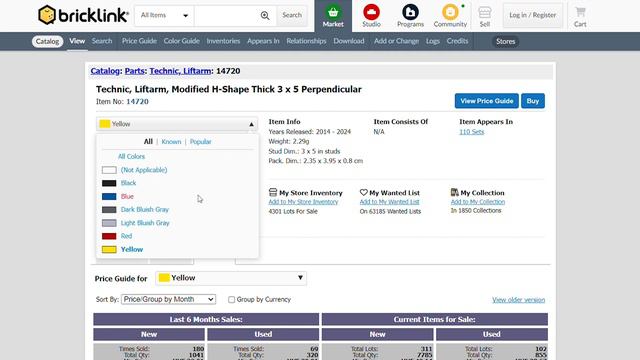Viewport: 640px width, 360px height.
Task: Click the magnifier icon in search box
Action: pos(265,16)
